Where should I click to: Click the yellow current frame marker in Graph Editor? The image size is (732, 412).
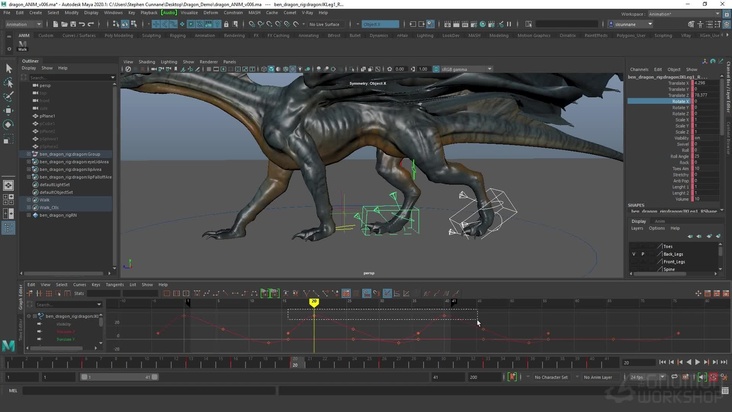coord(314,301)
